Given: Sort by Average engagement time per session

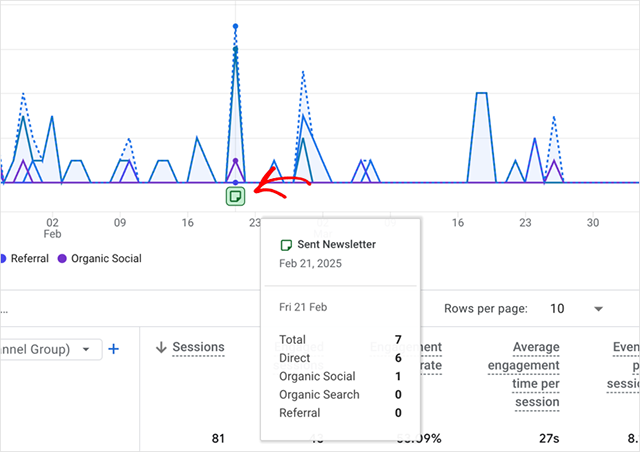Looking at the screenshot, I should pos(524,374).
